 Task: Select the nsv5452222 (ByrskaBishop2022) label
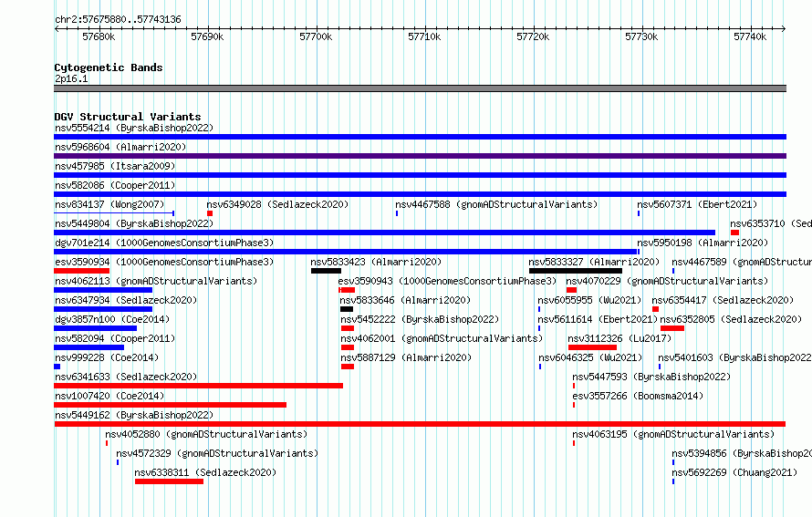[420, 319]
